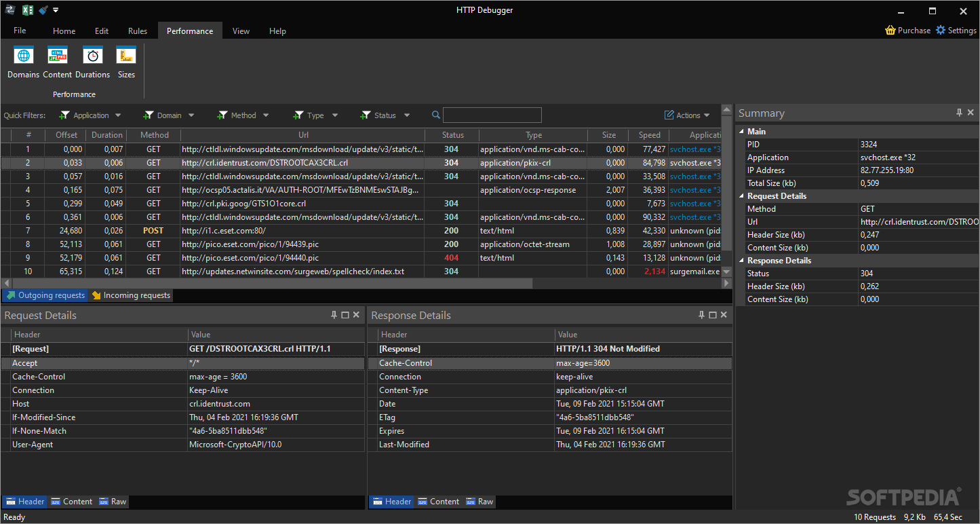Open the Content performance chart
Screen dimensions: 980x524
[x=58, y=62]
